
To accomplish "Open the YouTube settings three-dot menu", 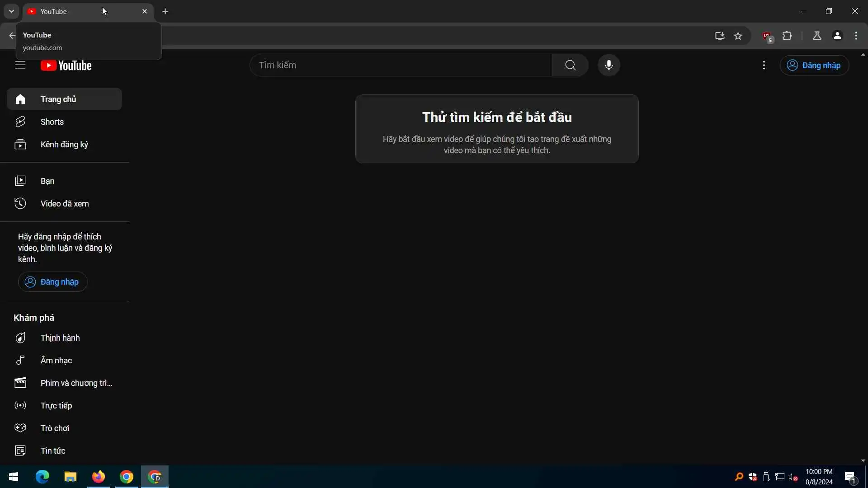I will [764, 65].
